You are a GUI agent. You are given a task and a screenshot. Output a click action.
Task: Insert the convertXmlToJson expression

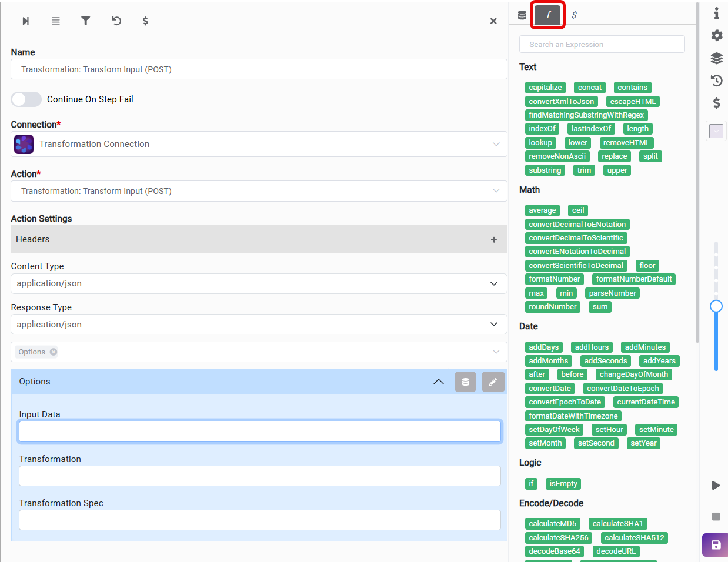coord(561,102)
